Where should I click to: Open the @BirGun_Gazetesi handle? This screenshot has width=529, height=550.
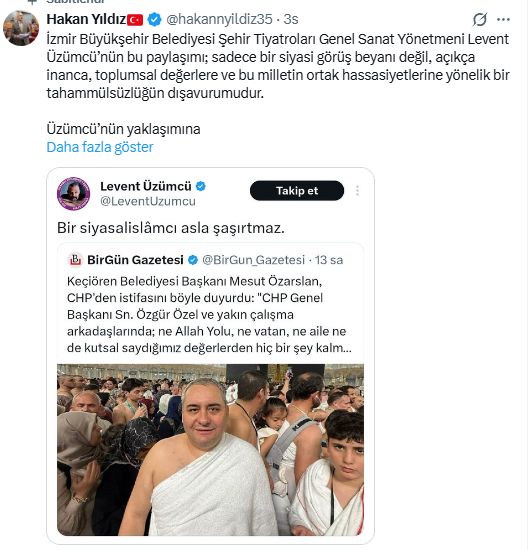pyautogui.click(x=254, y=260)
